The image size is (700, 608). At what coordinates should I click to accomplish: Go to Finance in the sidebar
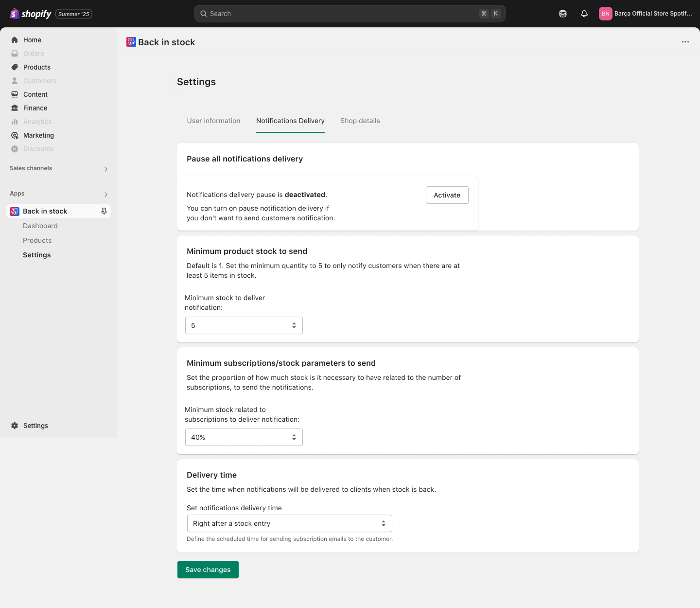35,108
